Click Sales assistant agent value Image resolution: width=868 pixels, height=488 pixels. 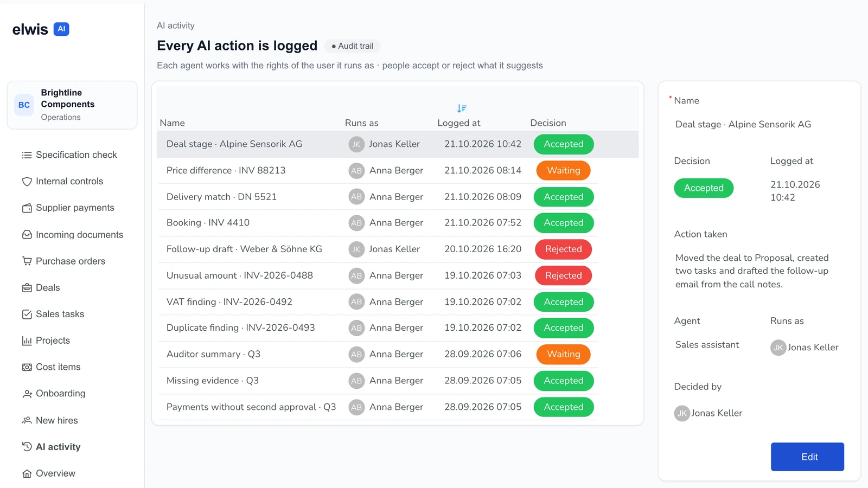point(707,345)
